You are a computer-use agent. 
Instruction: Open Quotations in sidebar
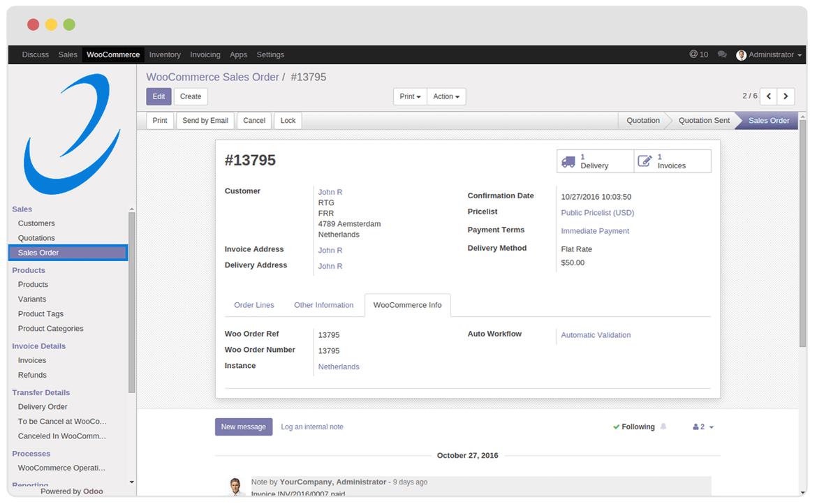click(x=36, y=238)
